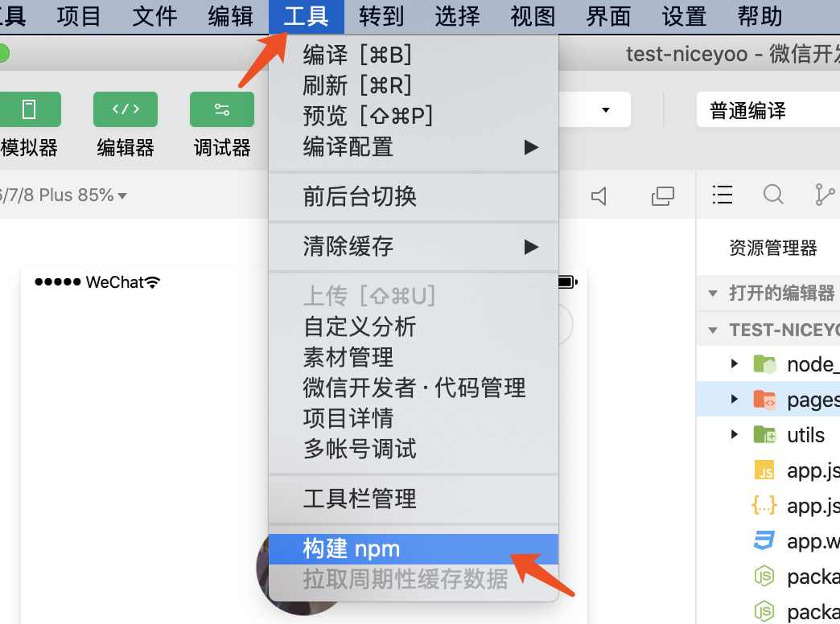Toggle the 调试器 debugger panel button
Viewport: 840px width, 624px height.
pyautogui.click(x=222, y=109)
